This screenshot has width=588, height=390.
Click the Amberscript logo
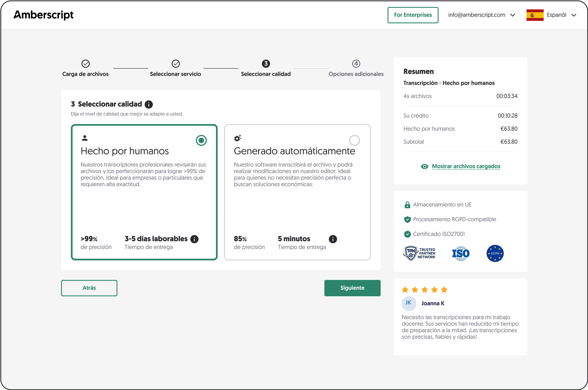tap(44, 15)
